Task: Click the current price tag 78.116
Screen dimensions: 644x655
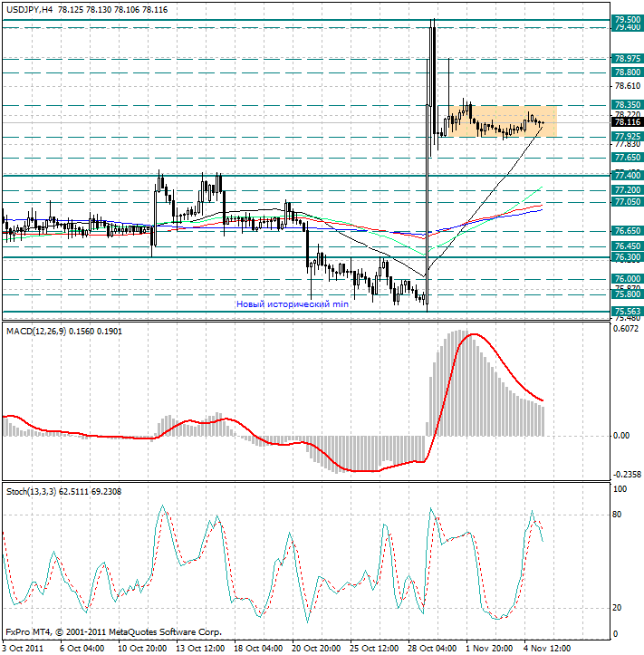Action: pos(628,122)
